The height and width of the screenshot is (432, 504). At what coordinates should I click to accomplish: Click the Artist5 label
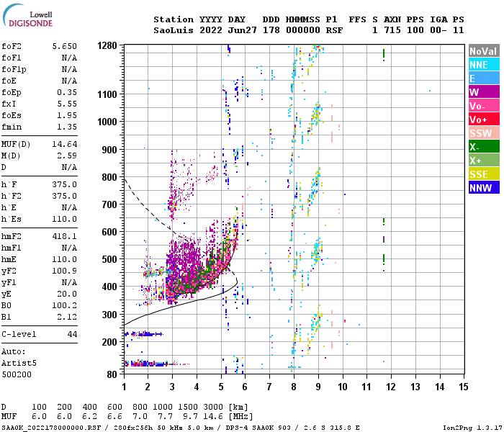click(19, 363)
